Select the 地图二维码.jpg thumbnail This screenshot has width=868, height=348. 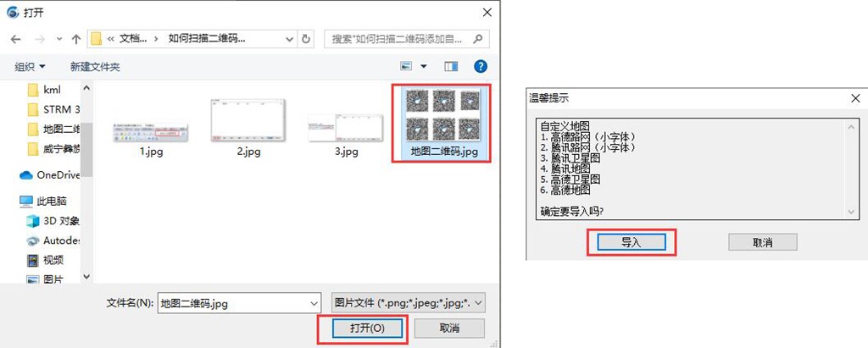point(443,122)
